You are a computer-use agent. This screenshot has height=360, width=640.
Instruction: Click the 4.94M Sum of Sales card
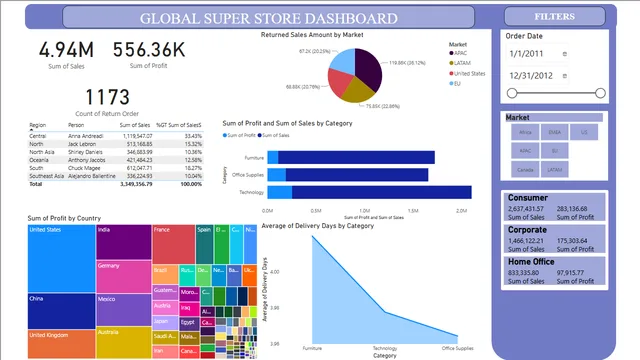(67, 55)
